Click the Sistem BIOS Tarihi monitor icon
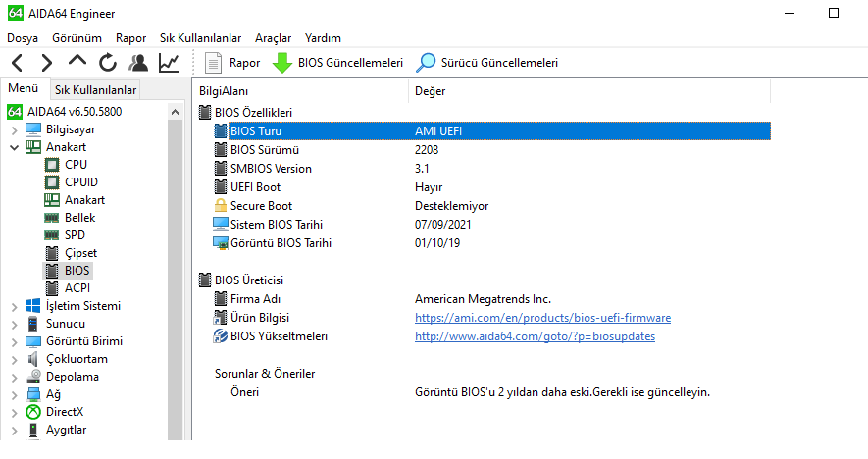Image resolution: width=868 pixels, height=459 pixels. click(221, 225)
